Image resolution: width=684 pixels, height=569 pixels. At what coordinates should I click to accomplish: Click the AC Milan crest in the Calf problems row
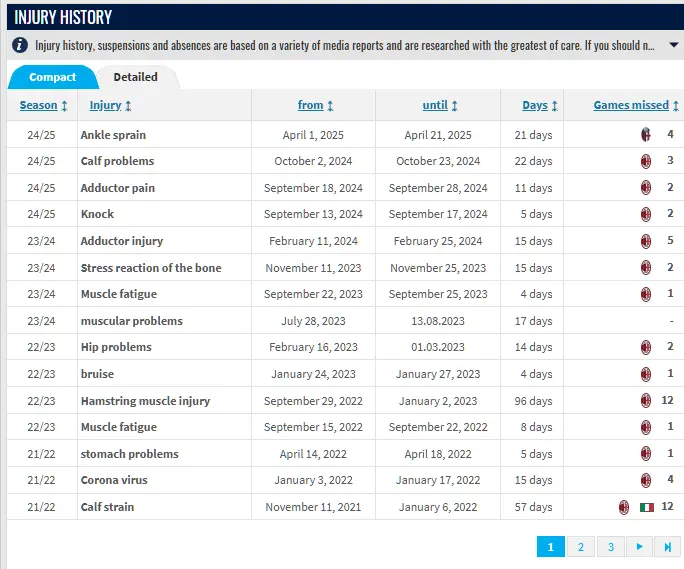[646, 161]
